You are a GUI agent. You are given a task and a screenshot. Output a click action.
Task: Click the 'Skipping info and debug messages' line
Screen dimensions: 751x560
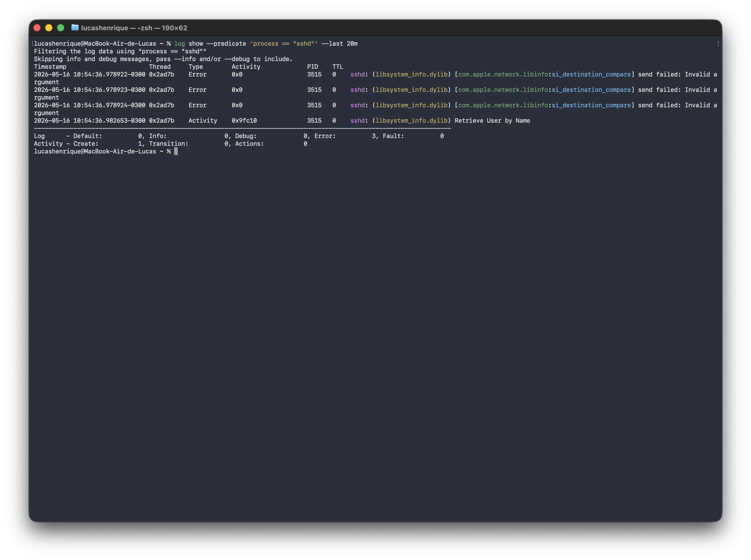click(163, 59)
